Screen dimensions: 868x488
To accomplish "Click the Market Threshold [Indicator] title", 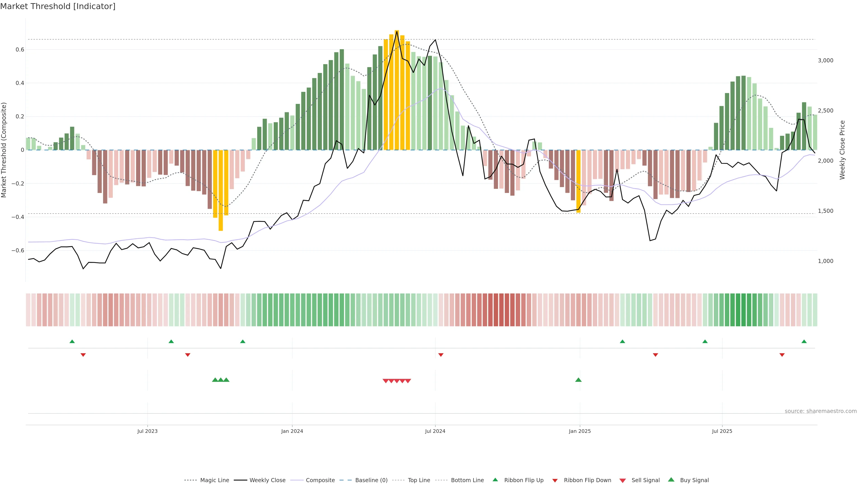I will click(58, 6).
